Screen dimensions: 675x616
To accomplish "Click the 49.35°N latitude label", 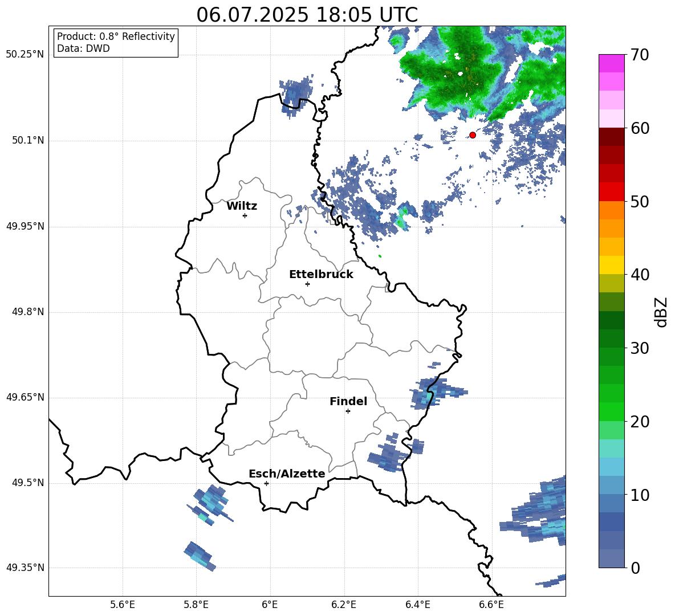I will (25, 568).
